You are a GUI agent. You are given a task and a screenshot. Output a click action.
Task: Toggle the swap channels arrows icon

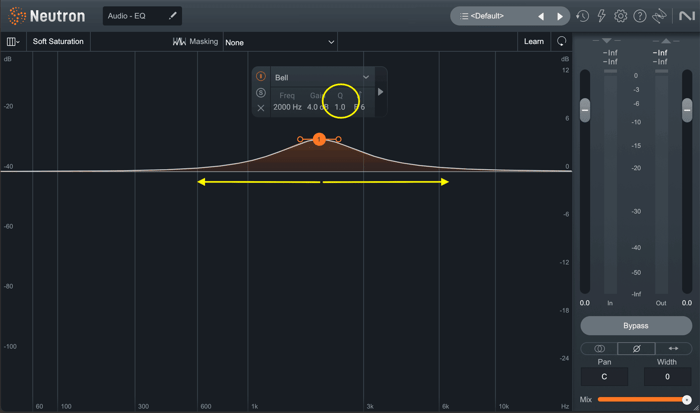tap(673, 348)
